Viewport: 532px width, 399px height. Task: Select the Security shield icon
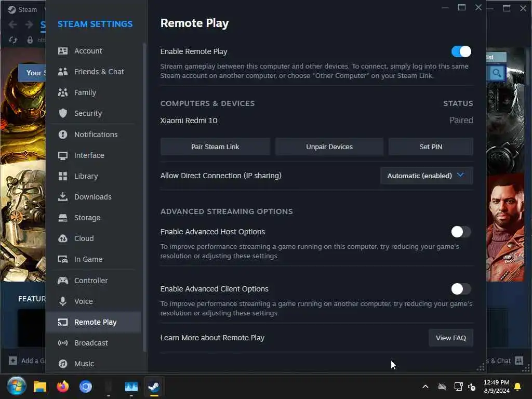click(x=63, y=113)
